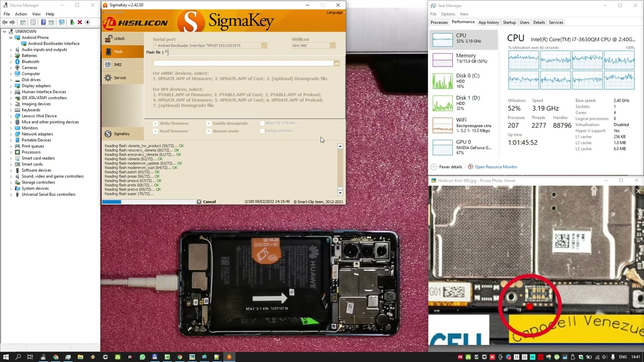This screenshot has width=644, height=362.
Task: Select Disk 1 (D:) in Task Manager sidebar
Action: click(x=463, y=103)
